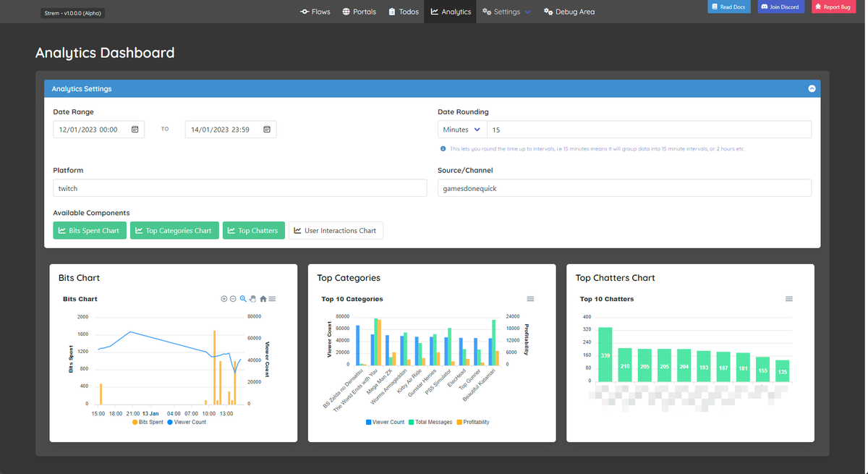Enable the User Interactions Chart component
868x474 pixels.
click(336, 230)
